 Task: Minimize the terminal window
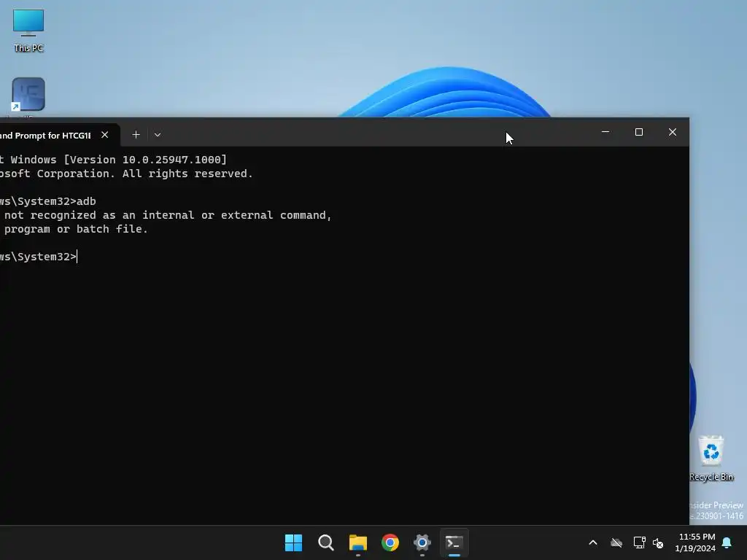(x=605, y=132)
